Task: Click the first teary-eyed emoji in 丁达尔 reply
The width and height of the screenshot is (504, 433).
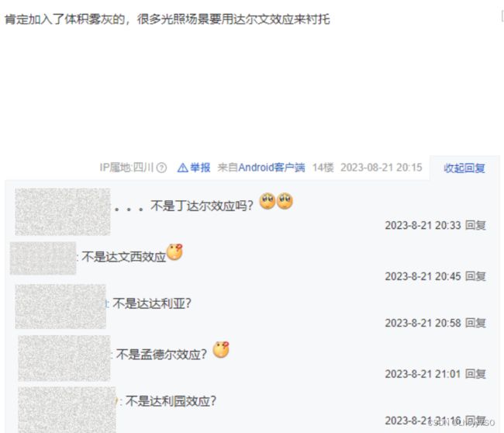Action: point(268,201)
